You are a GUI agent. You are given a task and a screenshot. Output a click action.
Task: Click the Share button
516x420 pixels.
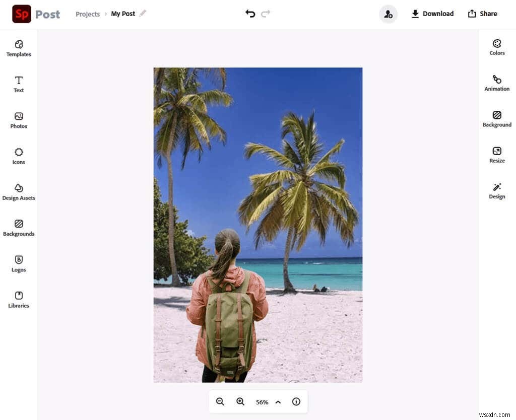click(x=482, y=14)
